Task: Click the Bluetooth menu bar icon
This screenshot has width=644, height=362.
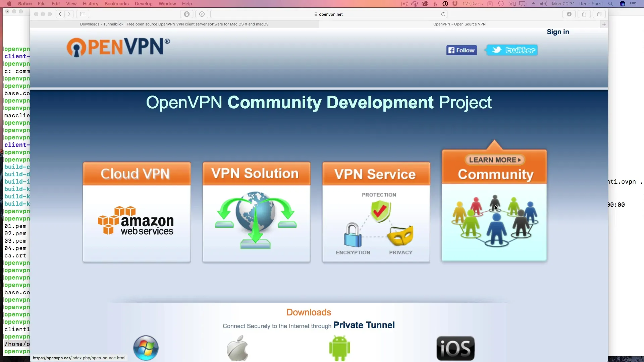Action: click(513, 4)
